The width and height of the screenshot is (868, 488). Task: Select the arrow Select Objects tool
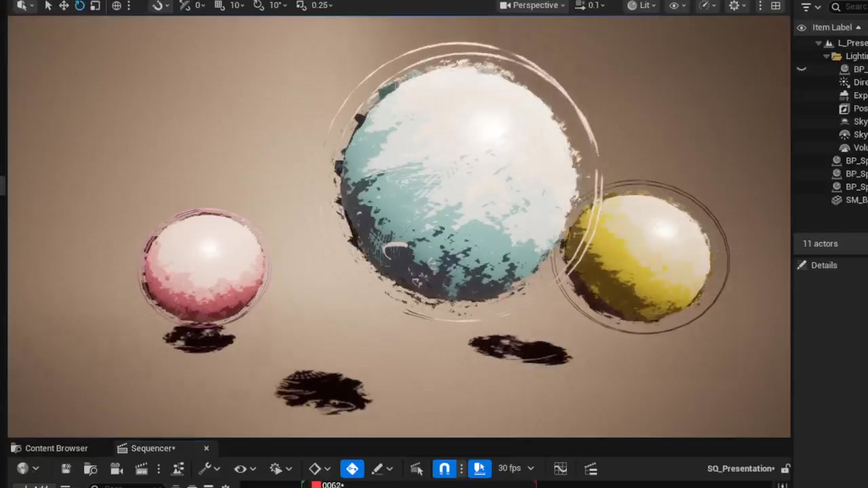pos(48,5)
